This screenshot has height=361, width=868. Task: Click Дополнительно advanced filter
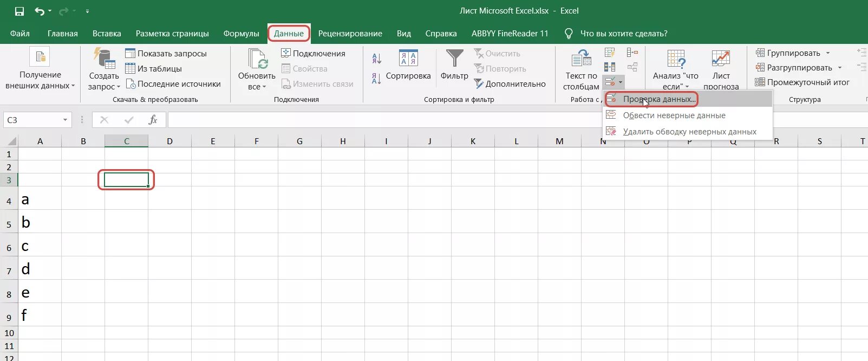[x=510, y=84]
